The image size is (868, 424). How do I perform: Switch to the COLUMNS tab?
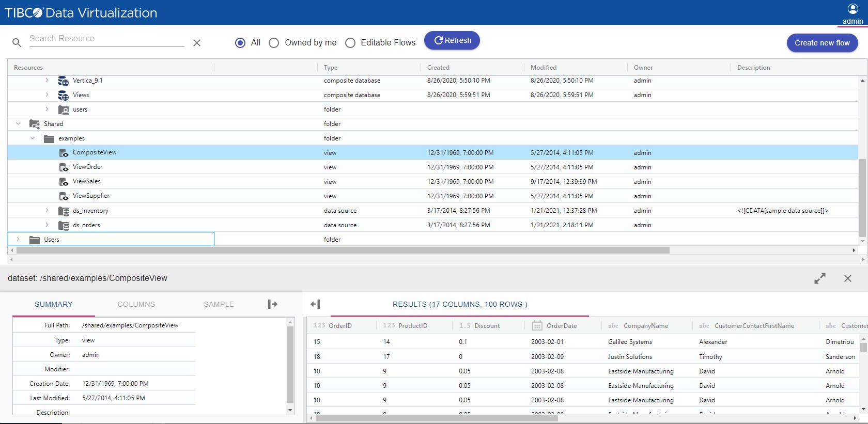pos(136,304)
